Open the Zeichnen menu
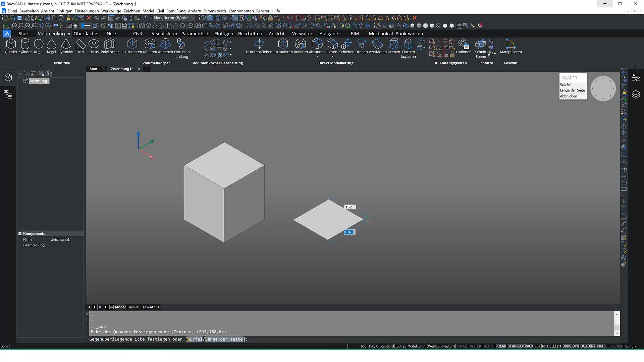This screenshot has height=362, width=644. click(x=131, y=11)
